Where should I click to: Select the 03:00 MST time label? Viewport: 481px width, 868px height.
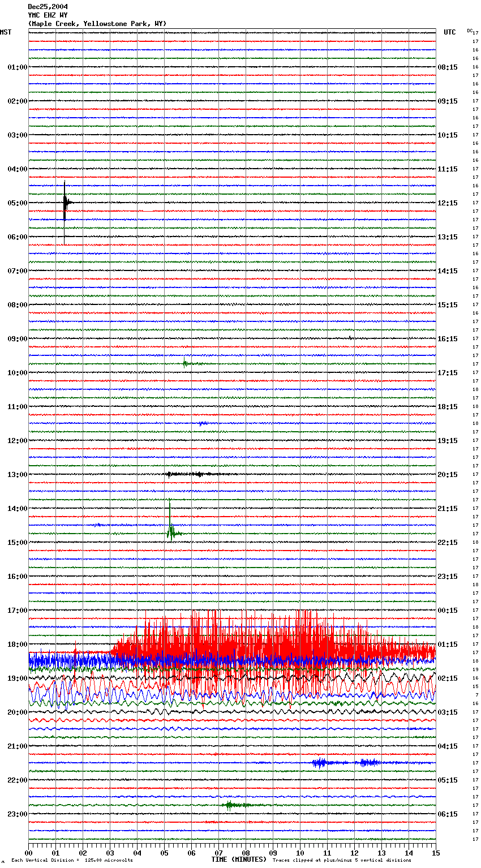point(18,135)
